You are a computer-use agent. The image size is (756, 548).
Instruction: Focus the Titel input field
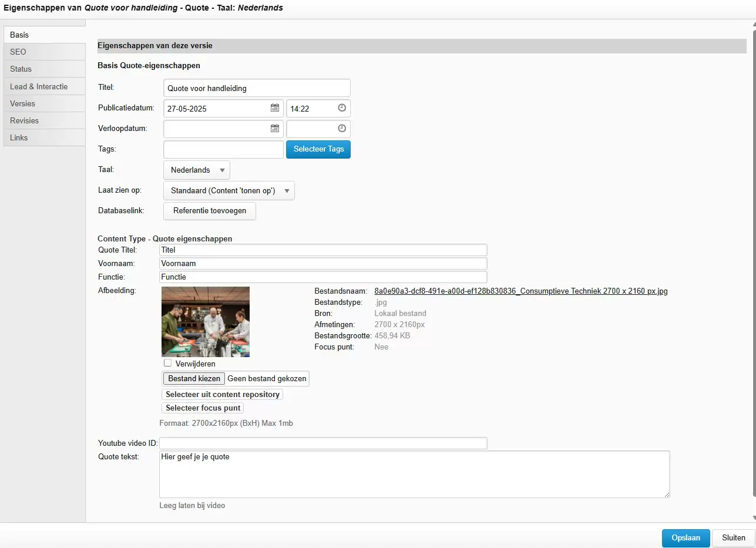pyautogui.click(x=257, y=88)
